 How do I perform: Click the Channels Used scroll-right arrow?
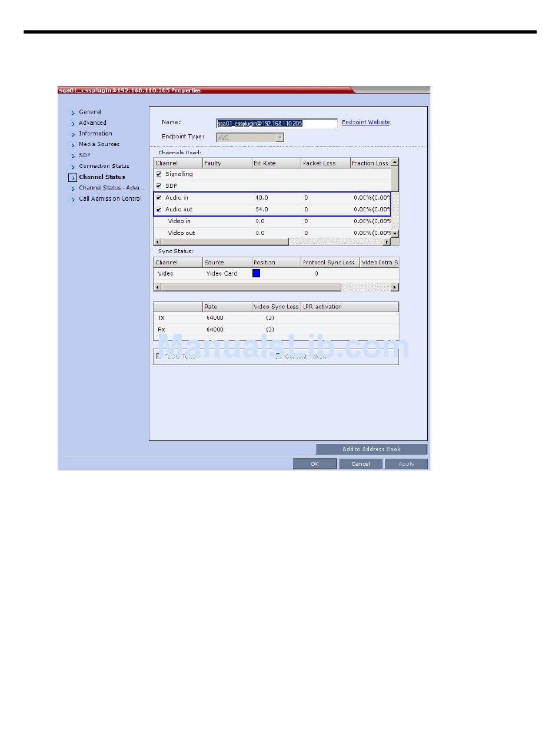click(x=387, y=242)
